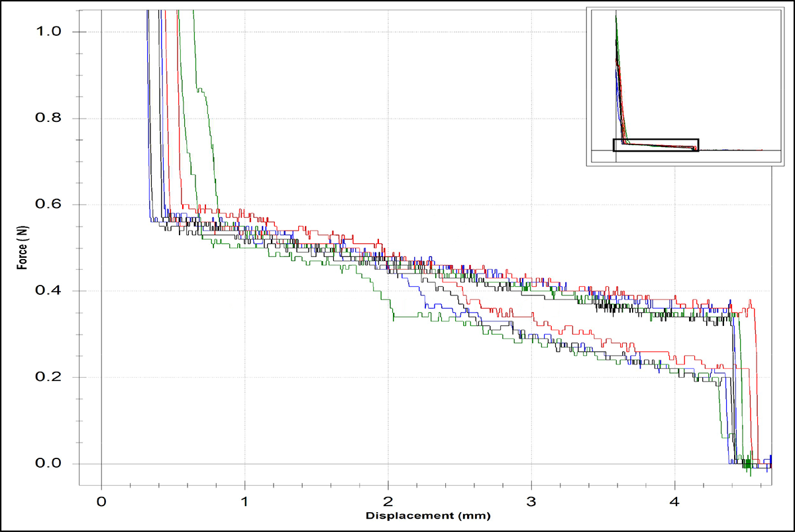Click the 2 displacement tick label
Image resolution: width=795 pixels, height=532 pixels.
point(388,502)
